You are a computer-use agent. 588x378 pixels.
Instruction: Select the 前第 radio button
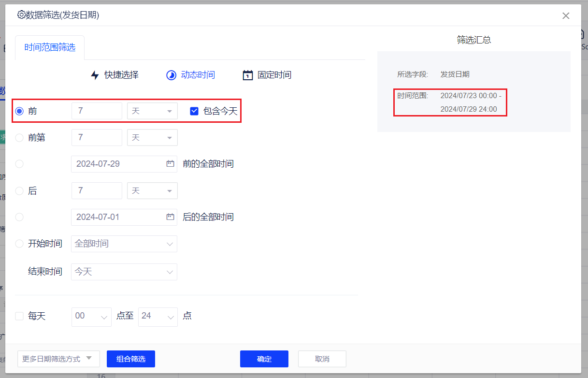19,138
